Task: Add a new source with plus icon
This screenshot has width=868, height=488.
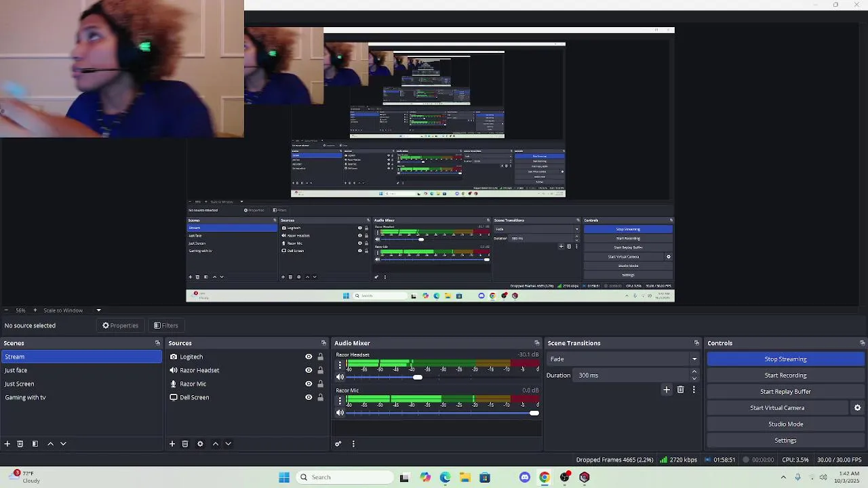Action: pyautogui.click(x=172, y=444)
